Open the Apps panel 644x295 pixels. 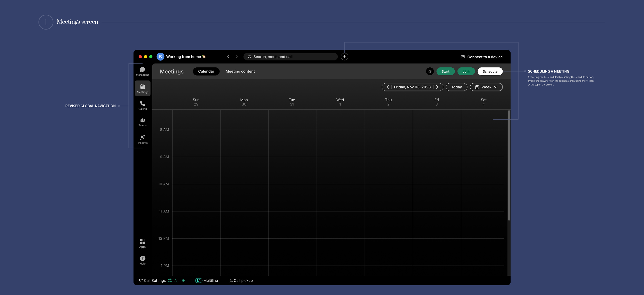tap(142, 243)
